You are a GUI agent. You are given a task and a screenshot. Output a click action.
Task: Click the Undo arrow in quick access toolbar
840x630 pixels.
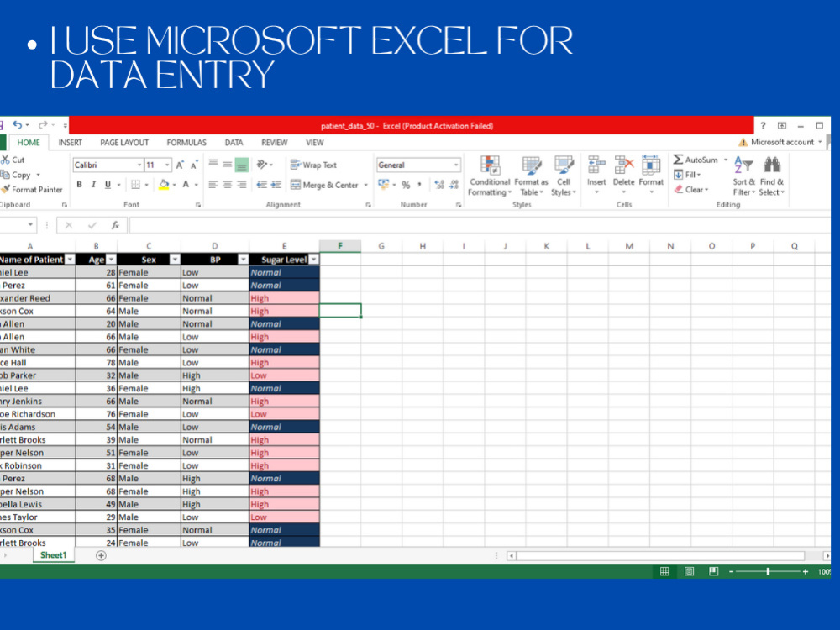pos(18,125)
